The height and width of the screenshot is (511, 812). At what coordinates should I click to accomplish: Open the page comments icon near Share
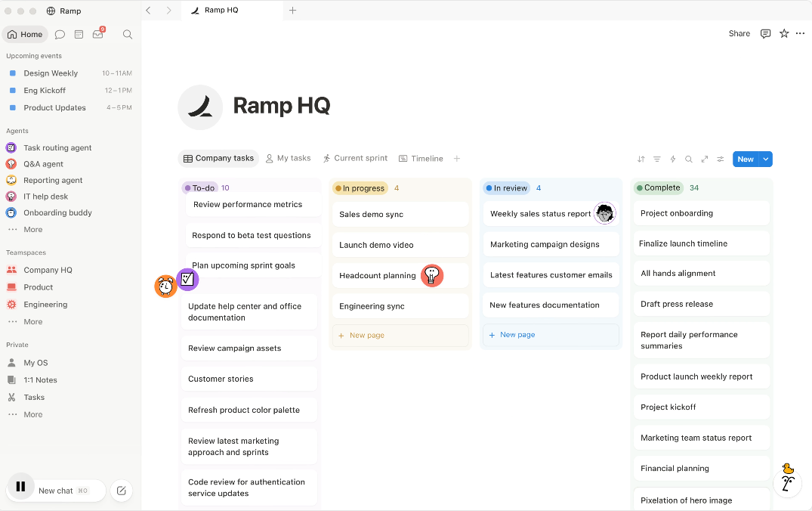(765, 34)
